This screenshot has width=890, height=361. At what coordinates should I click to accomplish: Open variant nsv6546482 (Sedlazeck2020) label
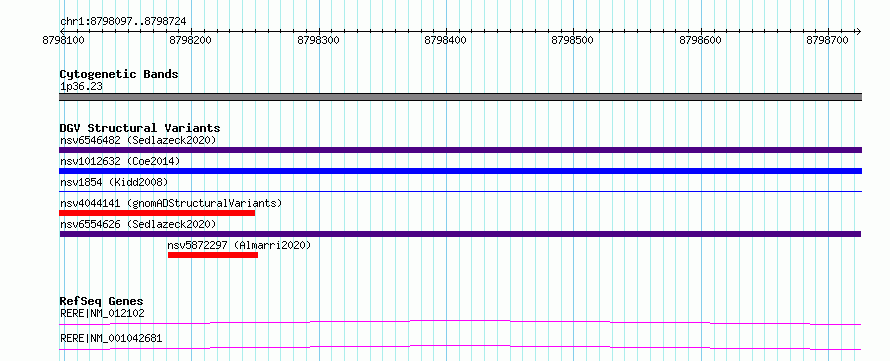click(x=138, y=140)
